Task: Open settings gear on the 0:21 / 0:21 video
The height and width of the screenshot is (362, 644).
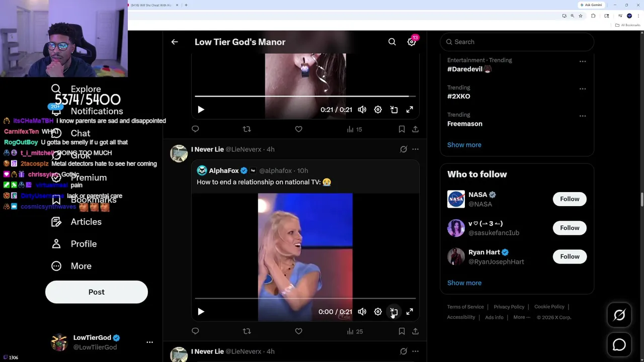Action: [378, 110]
